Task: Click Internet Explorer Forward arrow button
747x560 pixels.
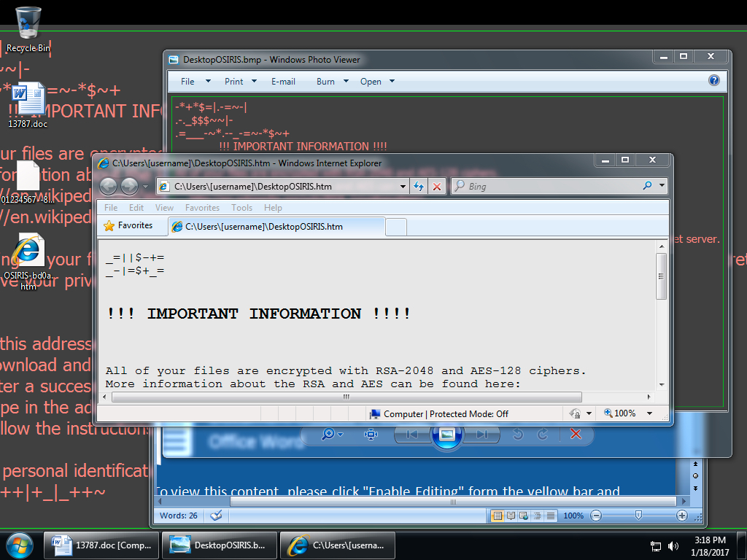Action: tap(129, 186)
